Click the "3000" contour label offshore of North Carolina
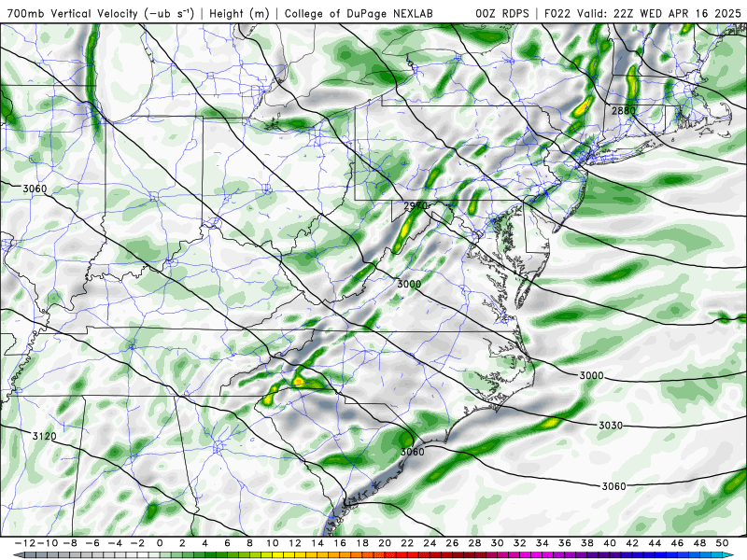The image size is (747, 560). tap(591, 375)
